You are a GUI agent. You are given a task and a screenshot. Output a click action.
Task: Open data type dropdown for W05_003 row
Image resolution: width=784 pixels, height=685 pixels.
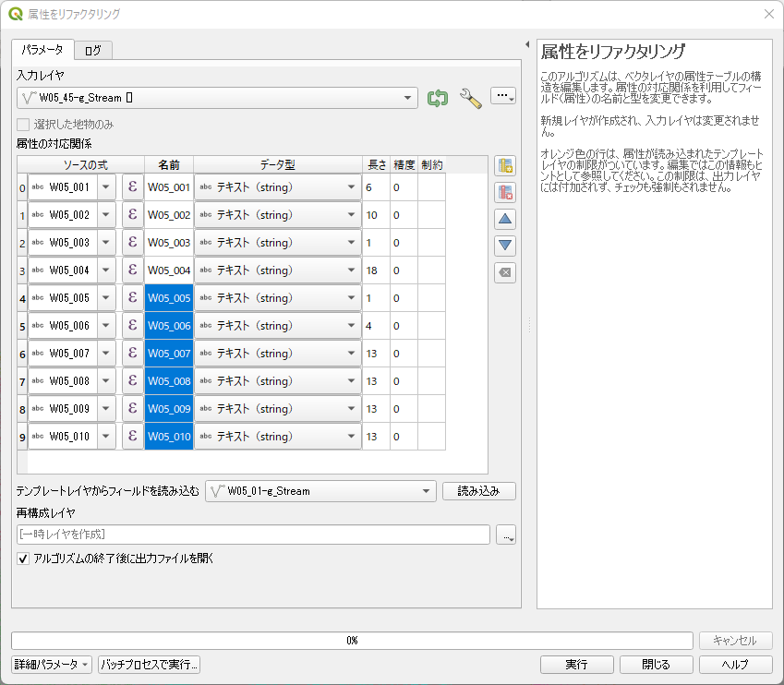351,243
